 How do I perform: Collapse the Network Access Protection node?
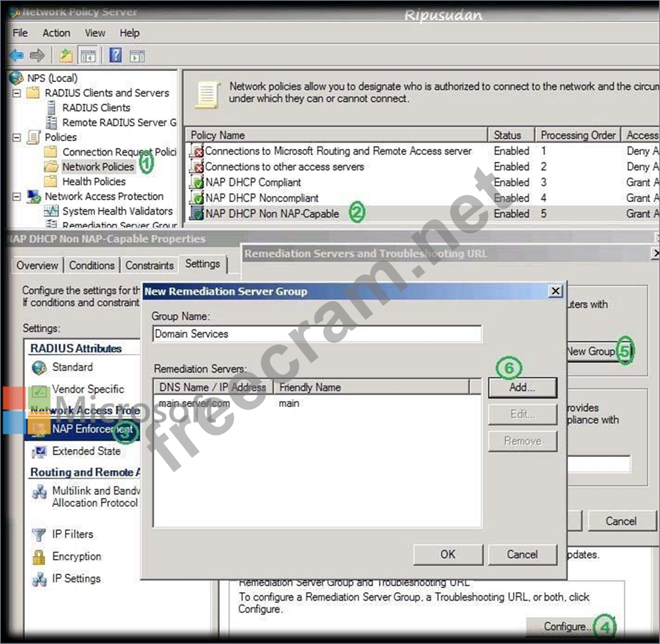[x=16, y=196]
